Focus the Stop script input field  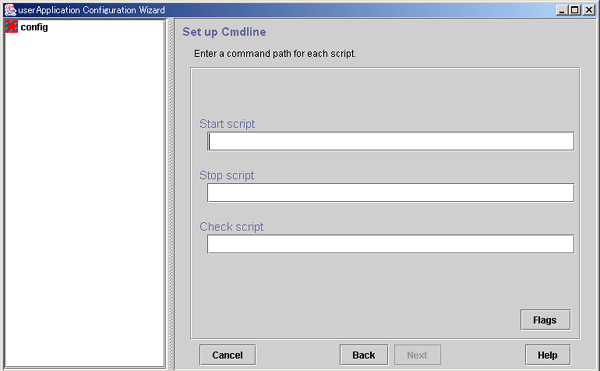[x=390, y=192]
